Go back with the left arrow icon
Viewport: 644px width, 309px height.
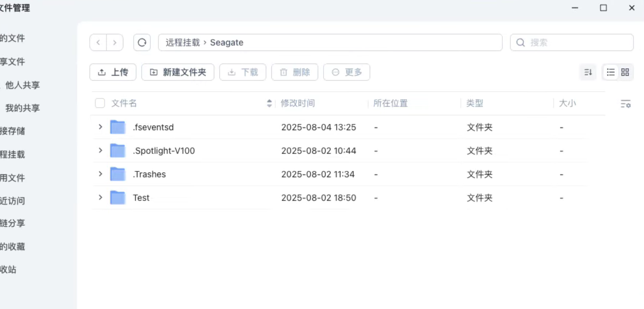point(98,42)
